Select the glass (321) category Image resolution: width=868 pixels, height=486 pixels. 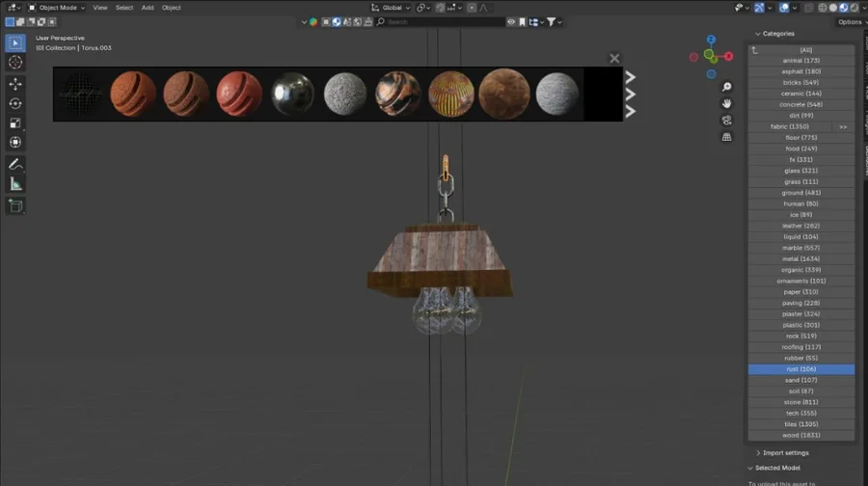point(801,171)
